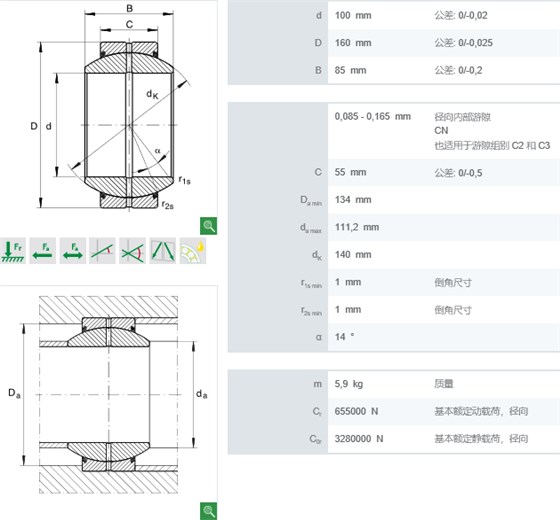Screen dimensions: 560x520
Task: Enlarge the mounting dimensions drawing with magnifier
Action: [208, 511]
